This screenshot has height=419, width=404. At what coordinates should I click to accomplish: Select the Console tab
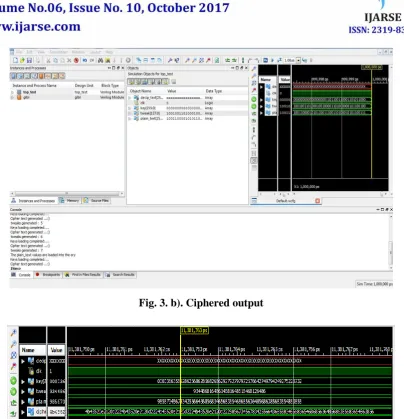coord(21,275)
